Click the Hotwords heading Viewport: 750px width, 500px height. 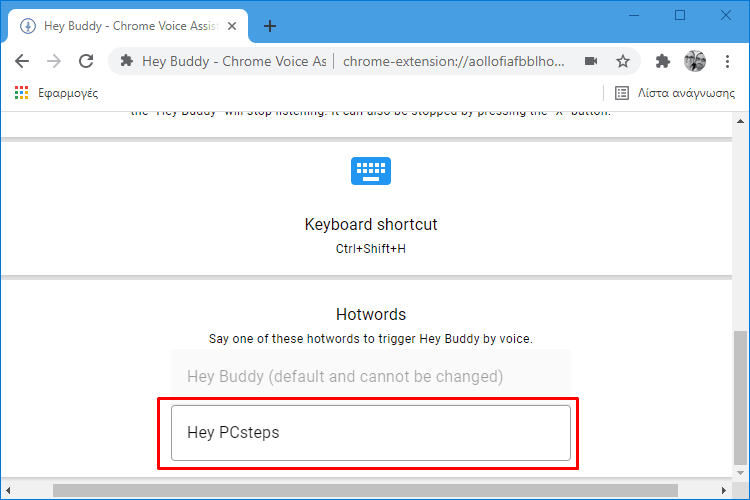tap(371, 314)
